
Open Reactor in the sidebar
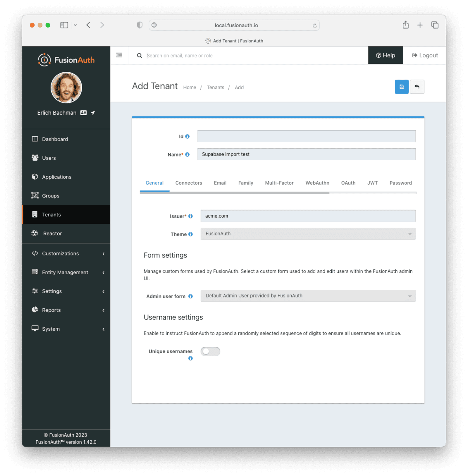[66, 233]
